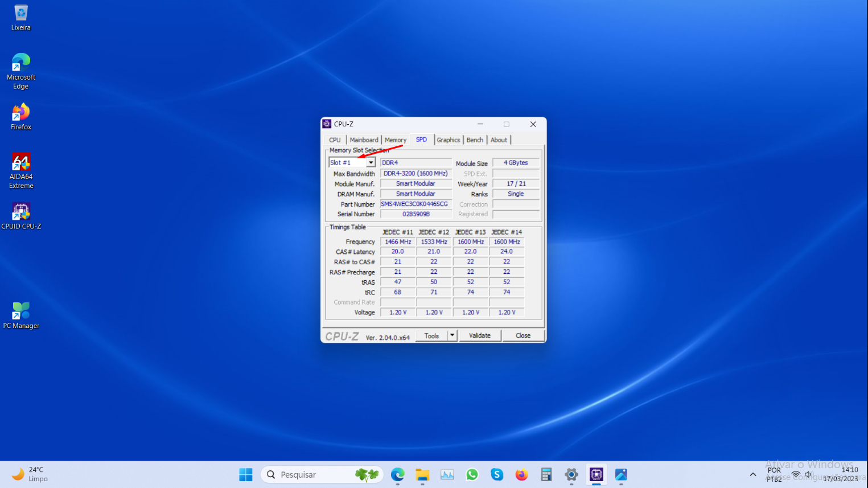Click the 4 GBytes module size value

pyautogui.click(x=516, y=162)
